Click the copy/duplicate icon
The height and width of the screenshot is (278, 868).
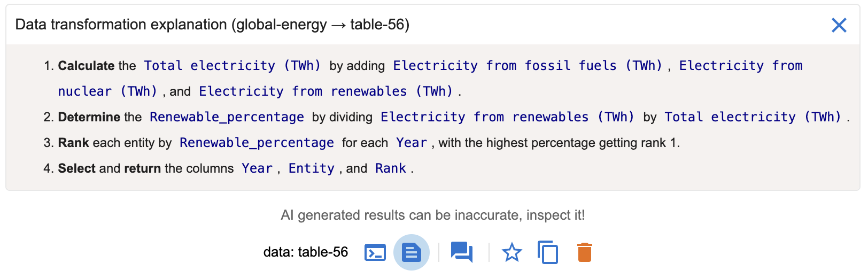click(x=548, y=252)
